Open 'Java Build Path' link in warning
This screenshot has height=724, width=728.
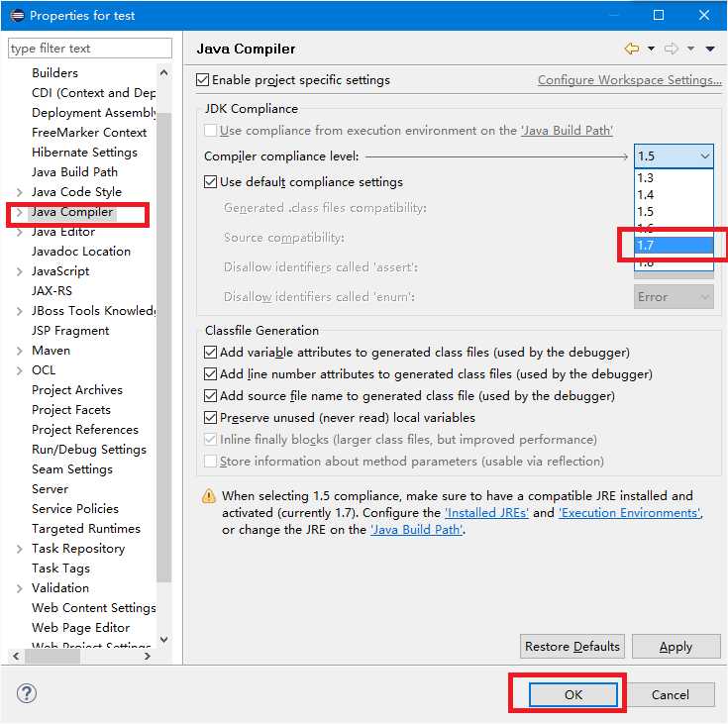click(416, 530)
